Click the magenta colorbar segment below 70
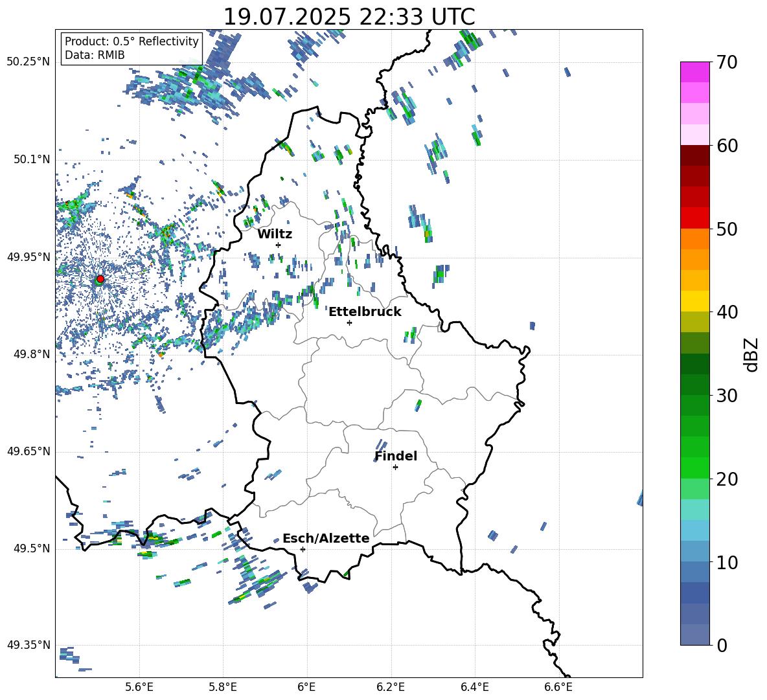This screenshot has height=700, width=767. 694,73
